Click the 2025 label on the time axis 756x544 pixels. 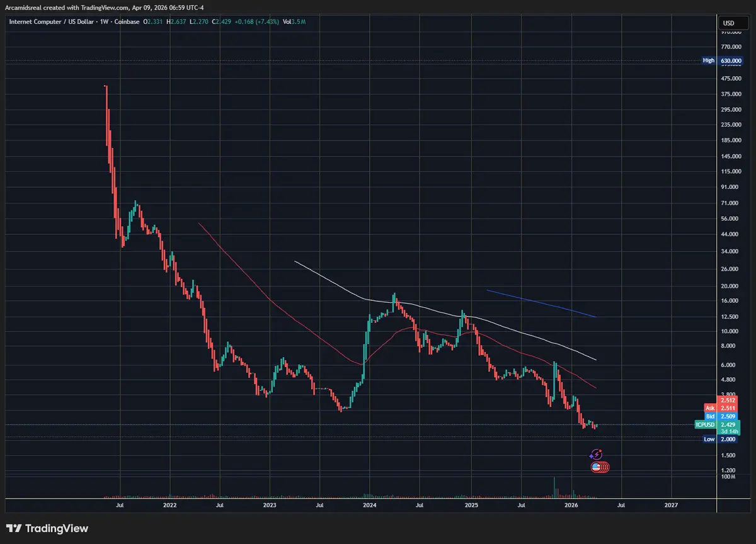(x=471, y=505)
